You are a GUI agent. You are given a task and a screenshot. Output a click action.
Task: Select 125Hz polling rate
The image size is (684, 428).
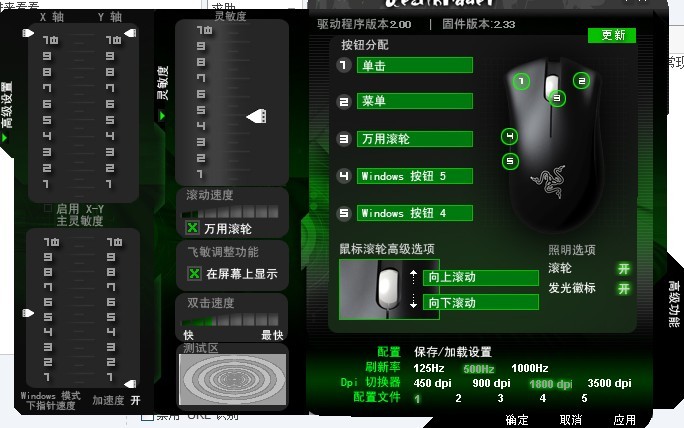(429, 368)
